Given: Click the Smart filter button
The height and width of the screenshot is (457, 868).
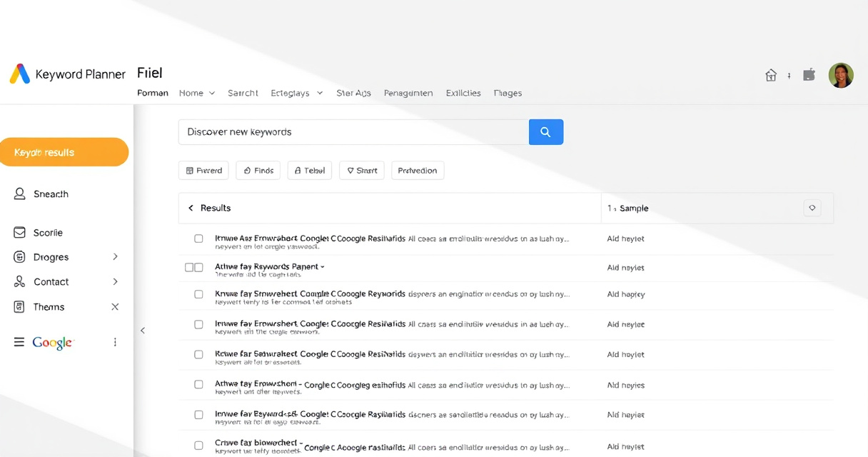Looking at the screenshot, I should (x=362, y=171).
